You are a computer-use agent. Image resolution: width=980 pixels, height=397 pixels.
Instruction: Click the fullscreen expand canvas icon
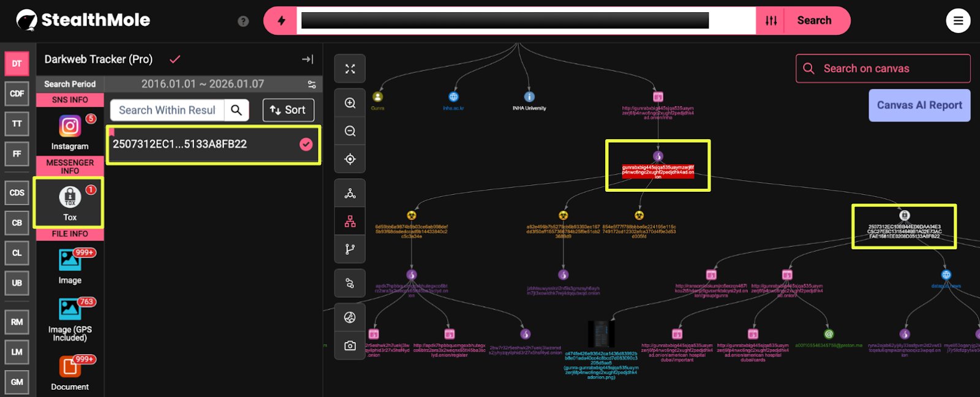(x=350, y=69)
